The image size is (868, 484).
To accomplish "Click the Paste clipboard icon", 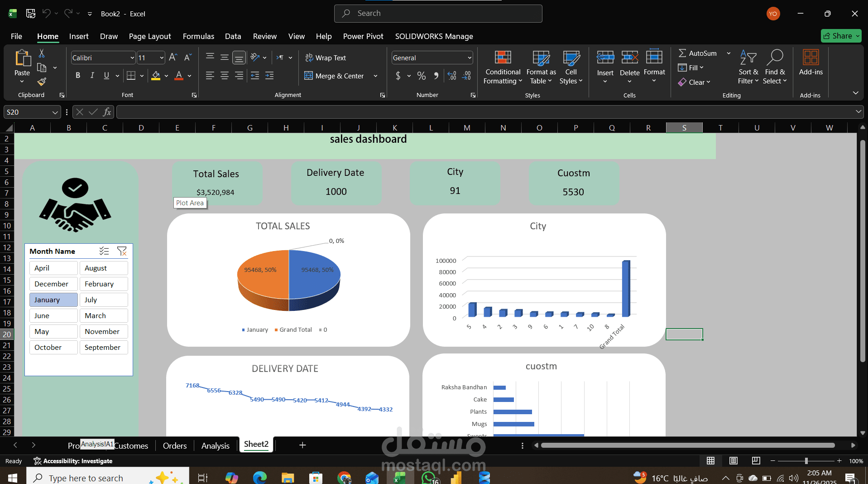I will pos(22,58).
